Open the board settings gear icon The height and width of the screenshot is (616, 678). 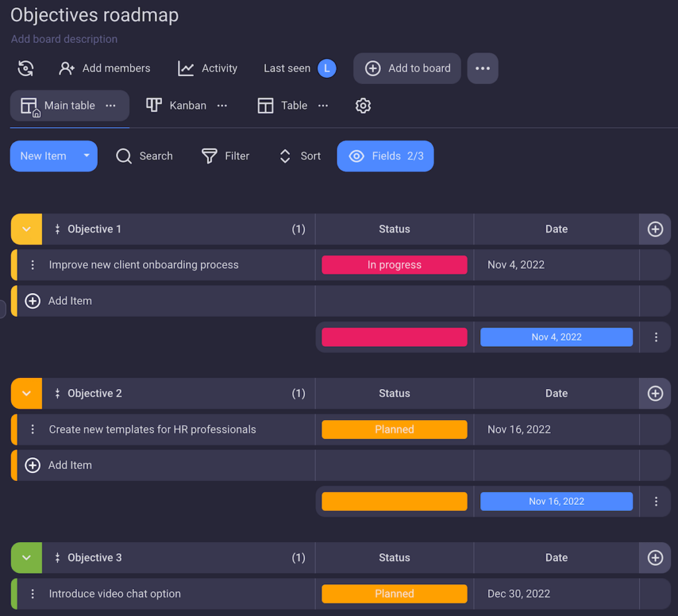coord(363,106)
